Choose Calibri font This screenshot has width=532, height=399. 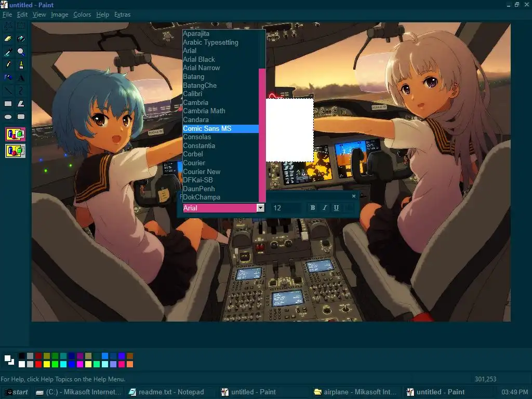tap(220, 94)
